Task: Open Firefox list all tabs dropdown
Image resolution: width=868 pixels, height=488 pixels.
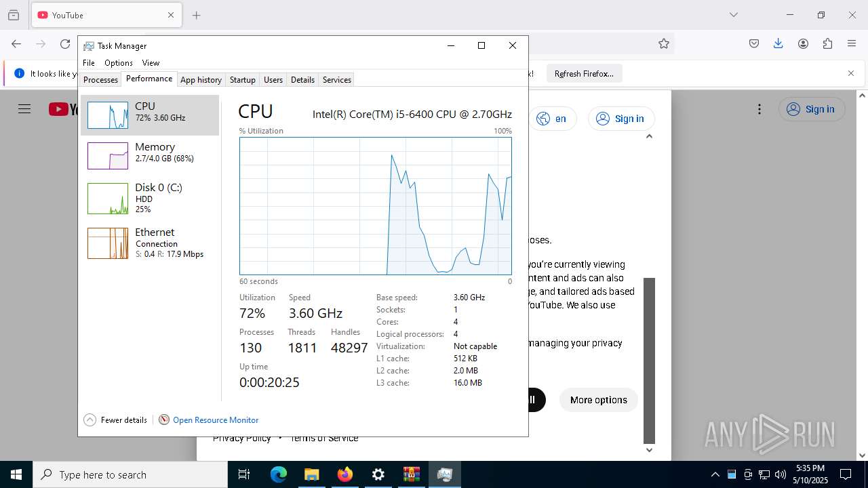Action: pyautogui.click(x=734, y=15)
